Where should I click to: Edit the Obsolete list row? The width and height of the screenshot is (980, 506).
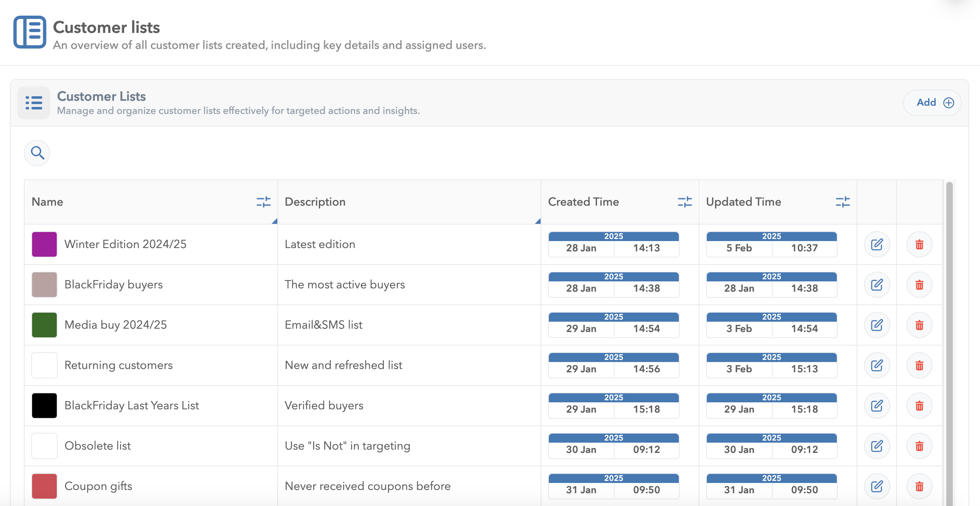pos(877,446)
